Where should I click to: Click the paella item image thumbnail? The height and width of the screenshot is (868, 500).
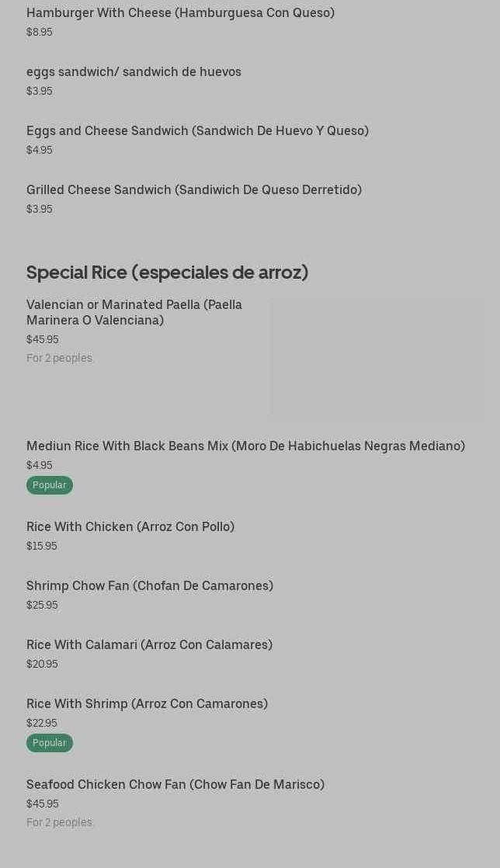tap(377, 358)
